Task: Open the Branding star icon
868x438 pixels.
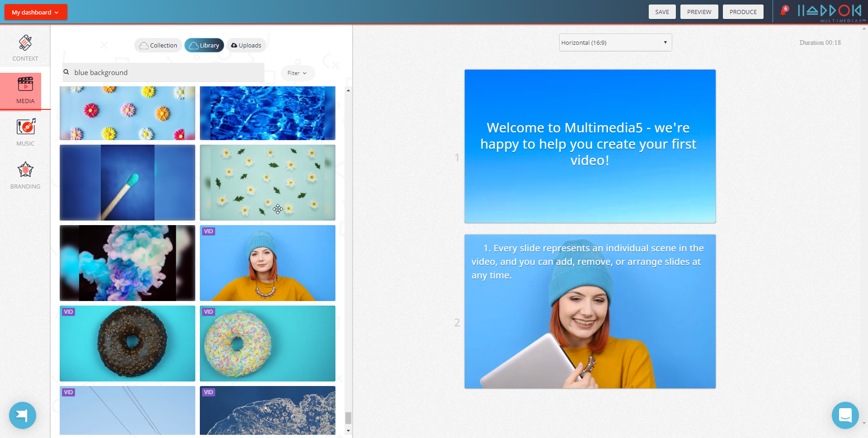Action: [25, 170]
